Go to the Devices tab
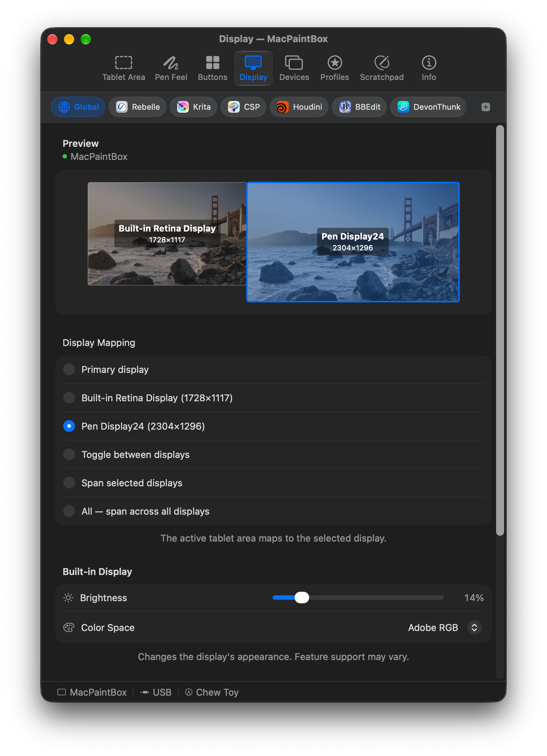Screen dimensions: 547x756 coord(294,68)
